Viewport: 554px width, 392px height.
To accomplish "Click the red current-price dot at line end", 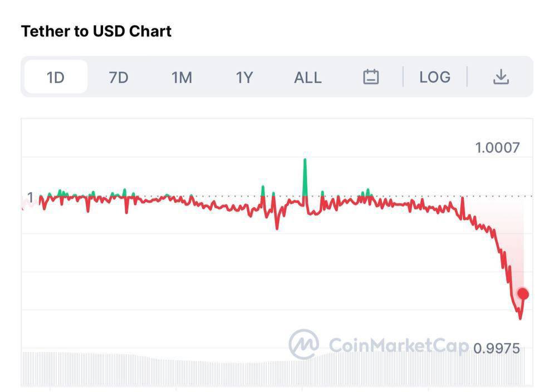I will pos(523,293).
